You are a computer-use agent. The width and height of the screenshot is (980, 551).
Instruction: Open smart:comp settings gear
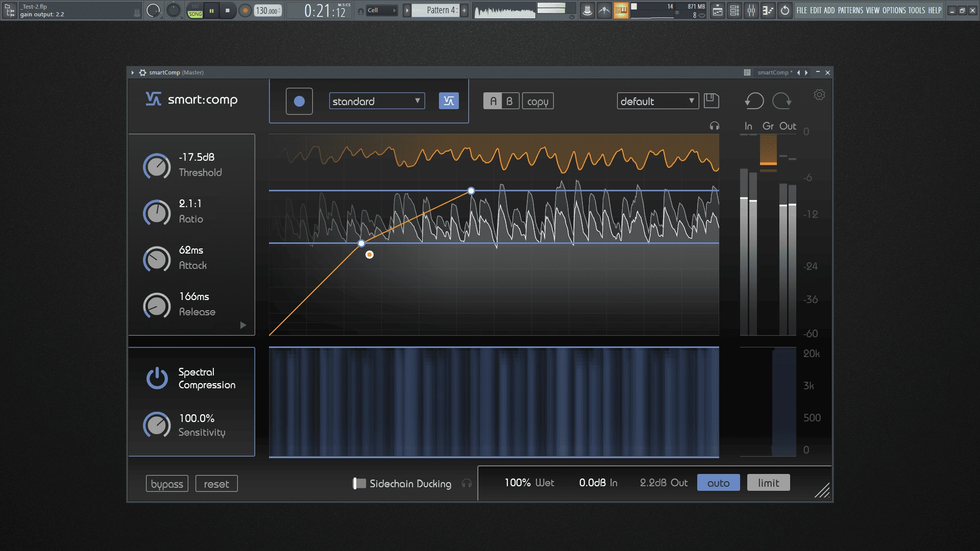click(819, 95)
